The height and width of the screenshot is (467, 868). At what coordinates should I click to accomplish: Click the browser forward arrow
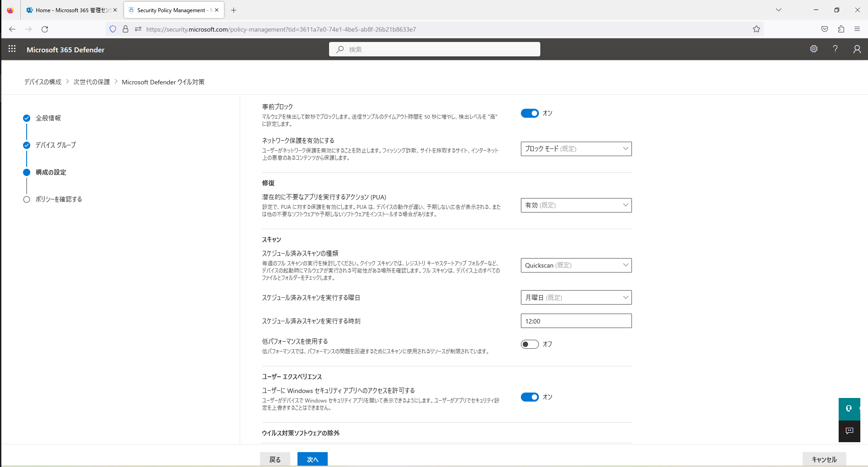pos(28,29)
